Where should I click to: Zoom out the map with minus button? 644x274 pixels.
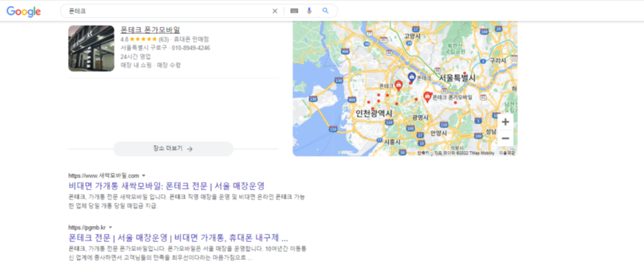click(x=506, y=138)
